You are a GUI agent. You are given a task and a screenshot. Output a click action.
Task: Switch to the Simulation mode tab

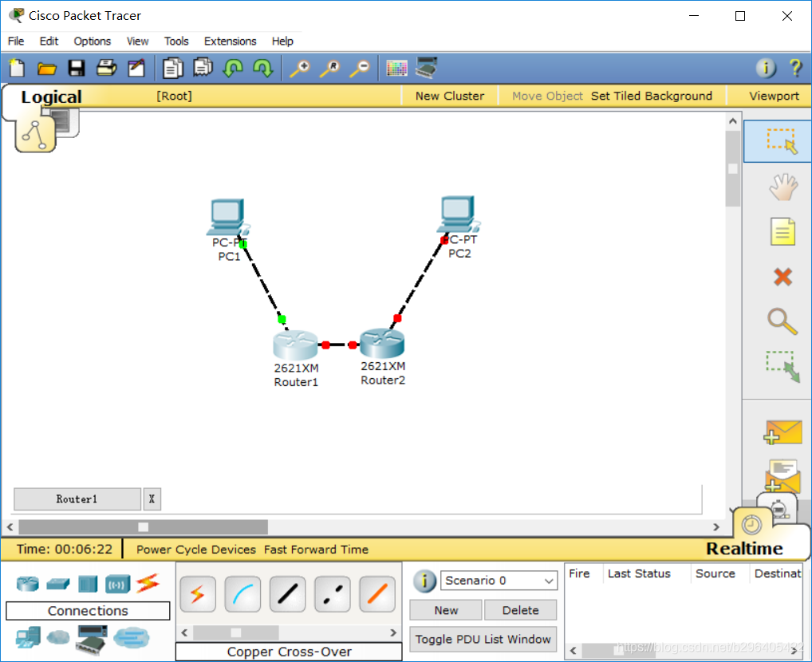click(779, 509)
